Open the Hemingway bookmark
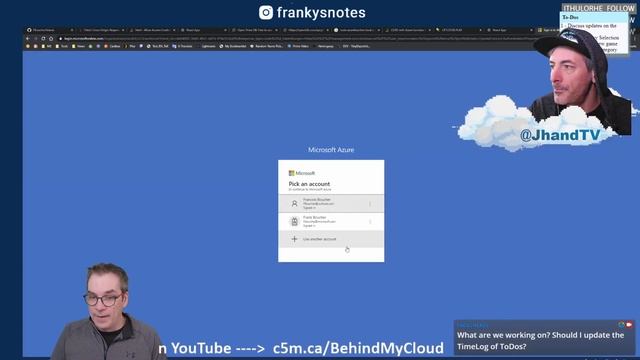Screen dimensions: 640x360 (325, 46)
